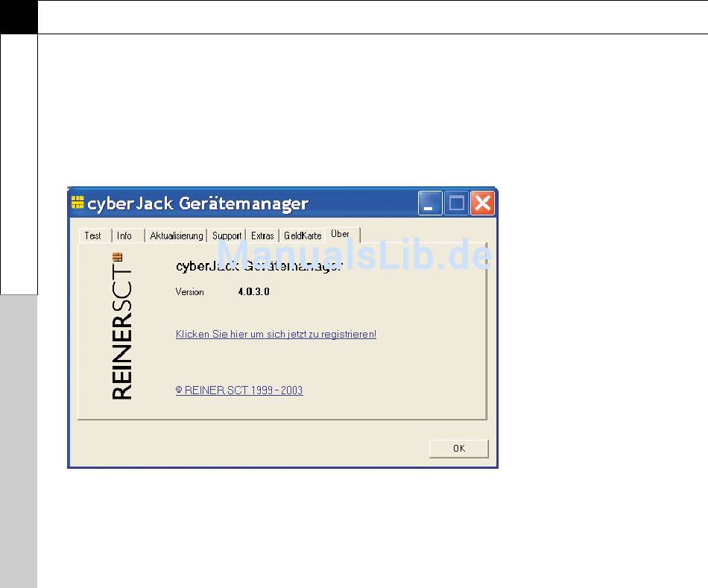Click the 'Version' label
This screenshot has width=708, height=588.
(189, 292)
